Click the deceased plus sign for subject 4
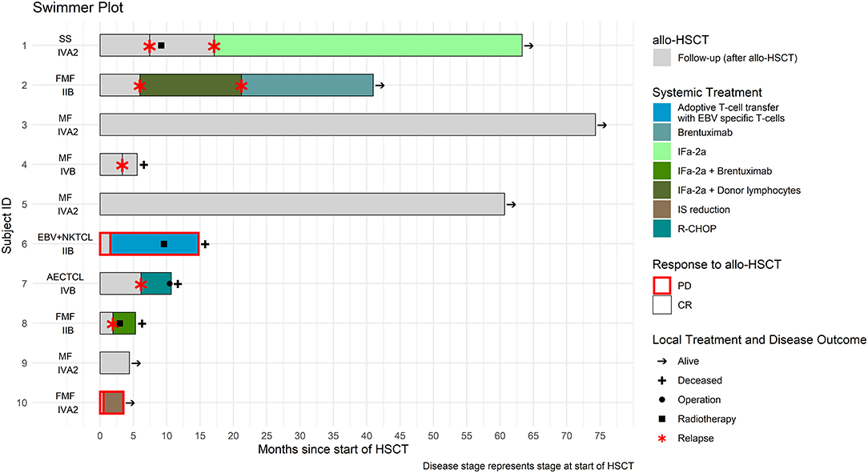The width and height of the screenshot is (868, 473). pyautogui.click(x=144, y=164)
